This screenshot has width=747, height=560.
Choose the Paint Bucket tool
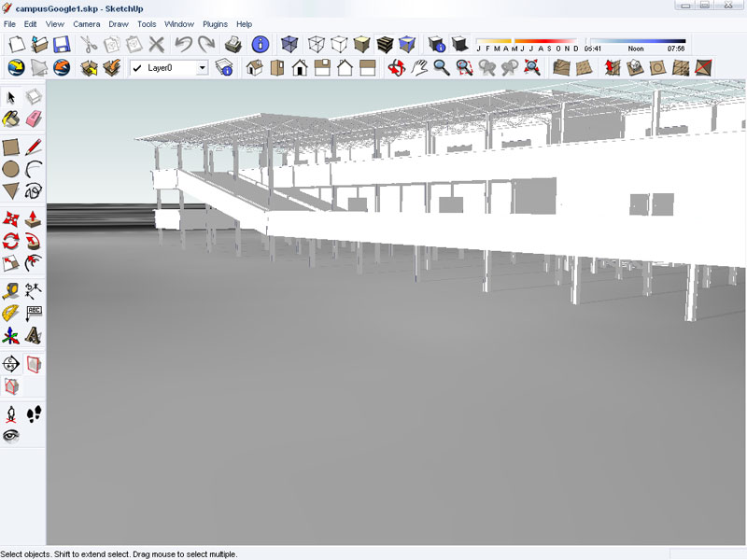tap(11, 119)
